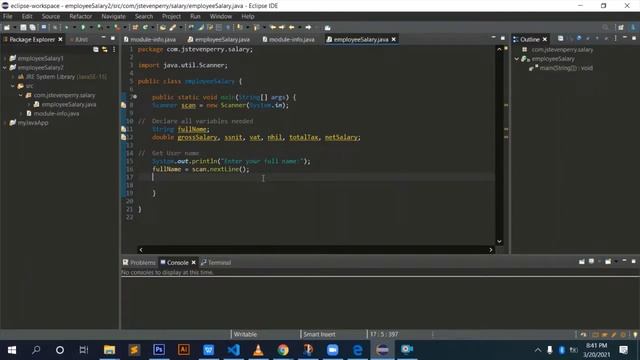Click the green Run button in toolbar
This screenshot has width=640, height=360.
tap(83, 27)
